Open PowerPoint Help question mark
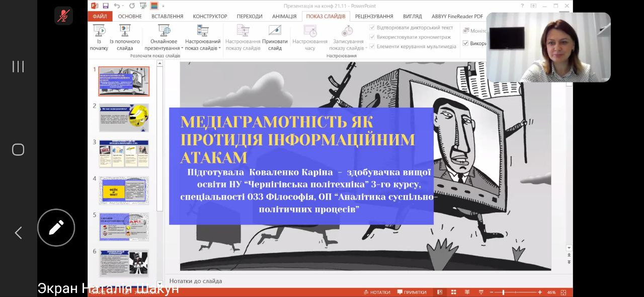 523,6
